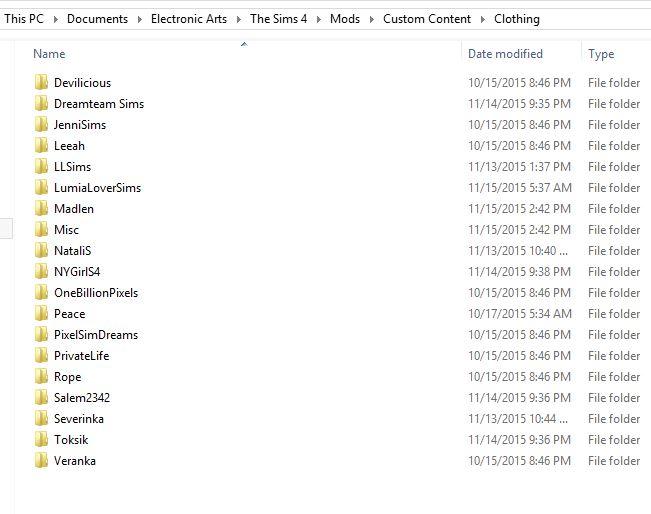Screen dimensions: 651x514
Task: Click the Devilicious folder icon
Action: [41, 83]
